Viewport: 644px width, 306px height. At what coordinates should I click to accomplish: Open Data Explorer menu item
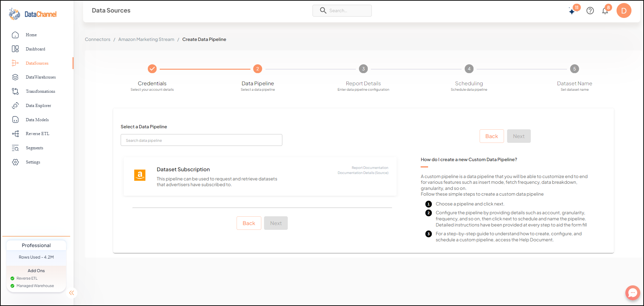(x=38, y=106)
